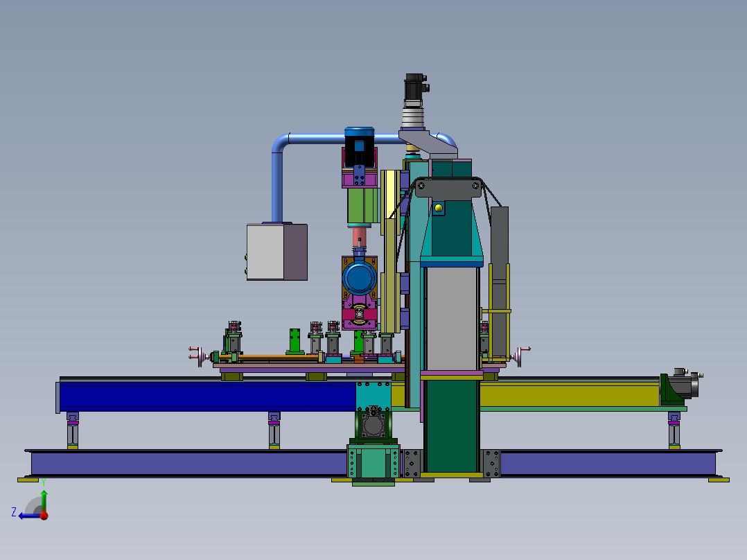Select the pink handwheel on the left side
747x560 pixels.
[x=199, y=356]
